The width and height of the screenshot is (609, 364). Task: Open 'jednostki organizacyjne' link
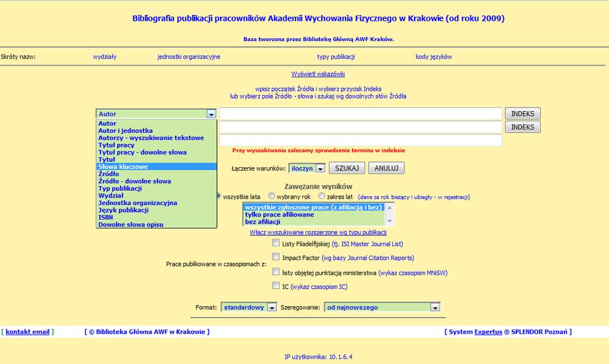point(189,57)
